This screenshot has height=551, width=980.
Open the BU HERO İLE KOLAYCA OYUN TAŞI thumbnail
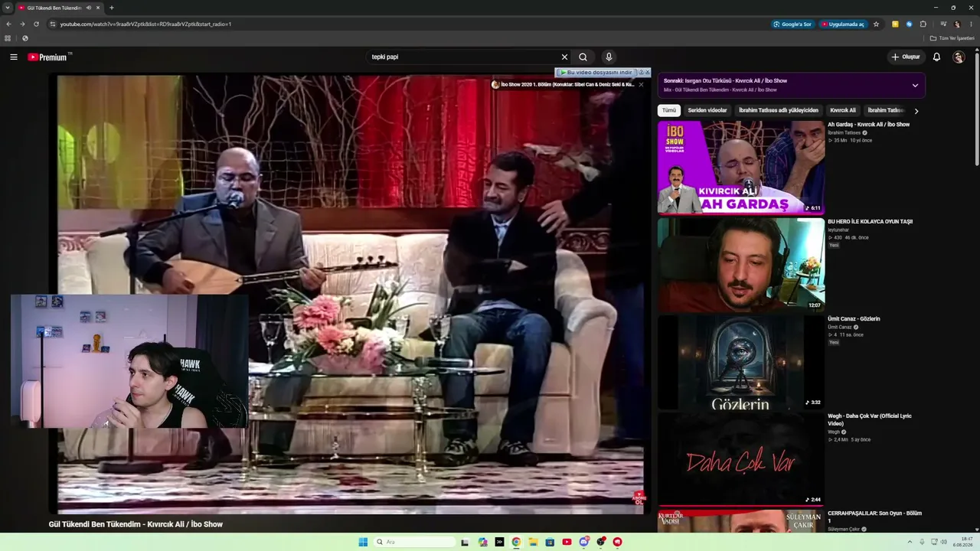click(x=741, y=264)
